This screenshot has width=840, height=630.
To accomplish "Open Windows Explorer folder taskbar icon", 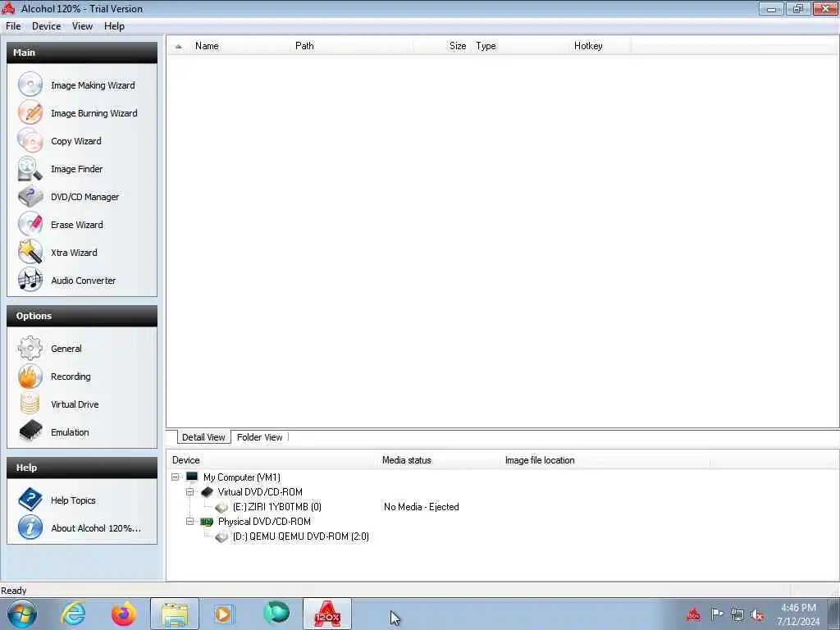I will pyautogui.click(x=175, y=614).
